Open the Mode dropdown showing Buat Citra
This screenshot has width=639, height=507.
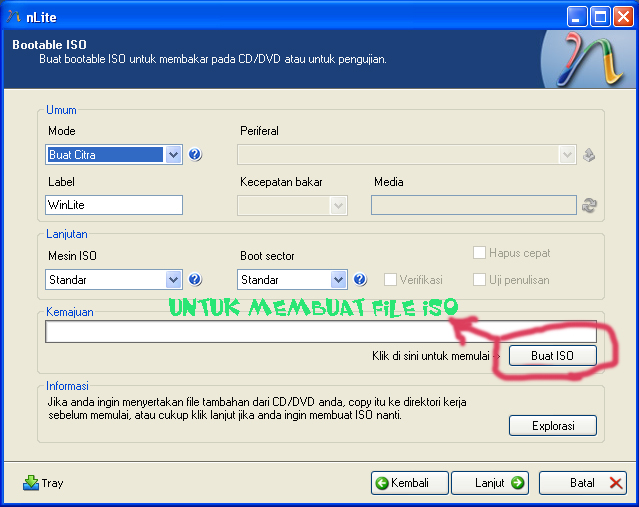[114, 154]
